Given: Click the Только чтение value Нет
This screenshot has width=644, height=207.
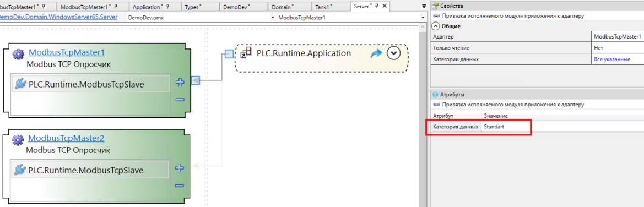Looking at the screenshot, I should pyautogui.click(x=618, y=48).
